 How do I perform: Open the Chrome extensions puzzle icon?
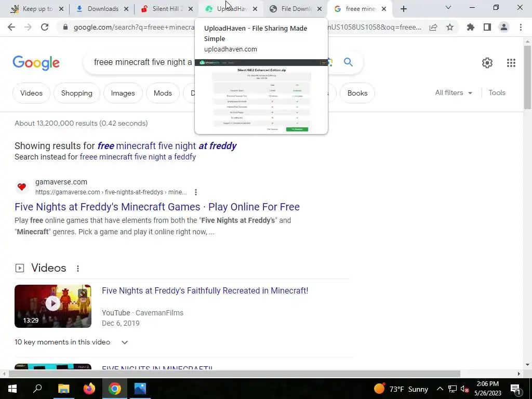click(470, 27)
